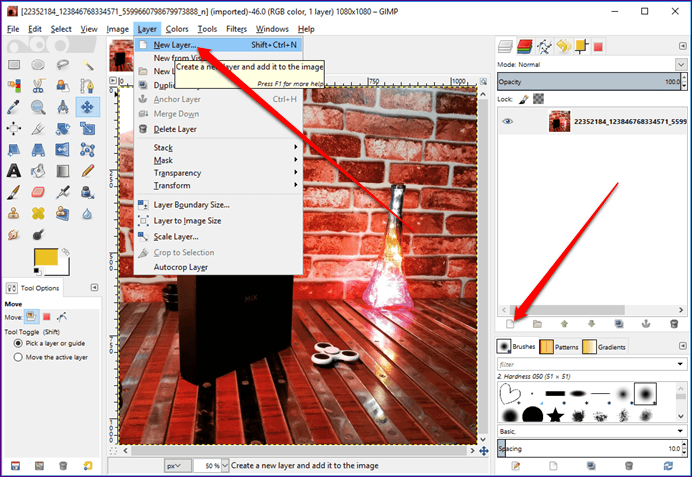Toggle lock pixels brush icon
692x477 pixels.
(x=524, y=99)
